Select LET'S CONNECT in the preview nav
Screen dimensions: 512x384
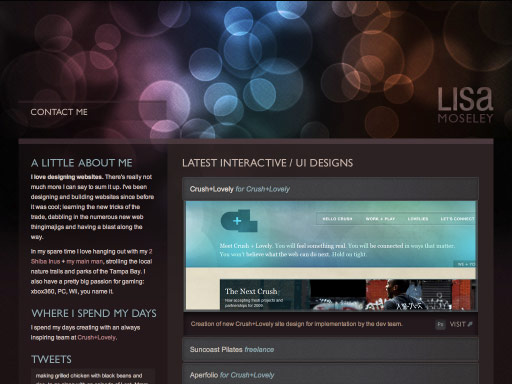click(x=457, y=219)
